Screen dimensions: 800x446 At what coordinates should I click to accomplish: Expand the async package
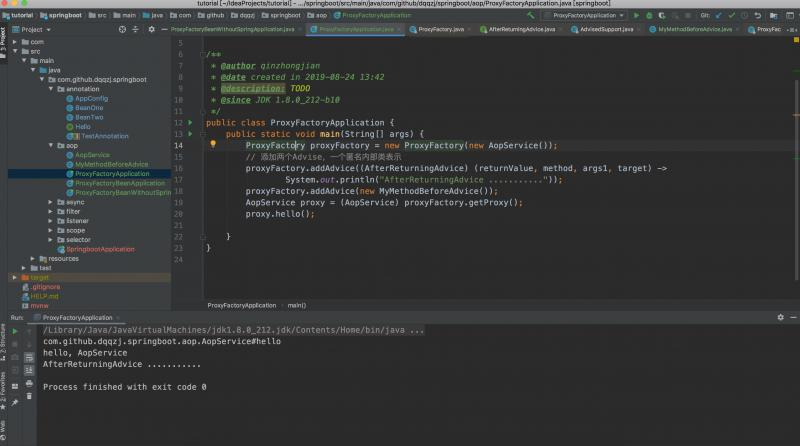51,202
